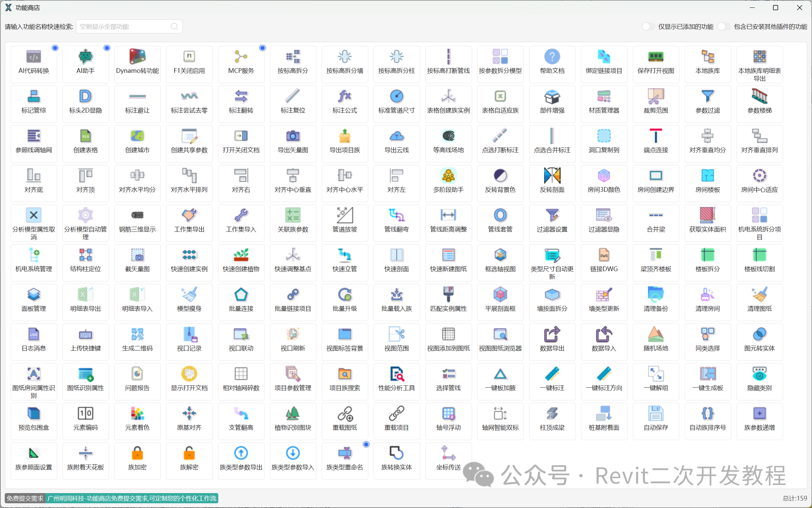The width and height of the screenshot is (812, 508).
Task: Open the AI代码转换 tool icon
Action: tap(34, 57)
